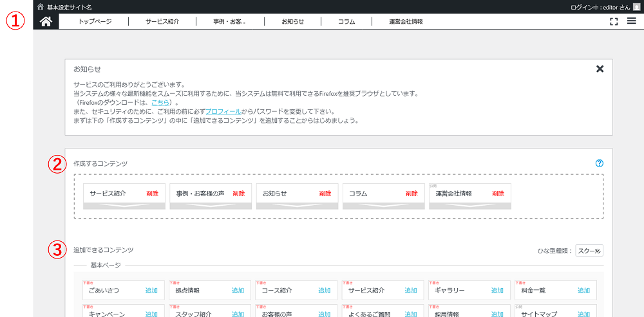Expand the サービス紹介 content card arrow
The height and width of the screenshot is (317, 644).
[124, 206]
